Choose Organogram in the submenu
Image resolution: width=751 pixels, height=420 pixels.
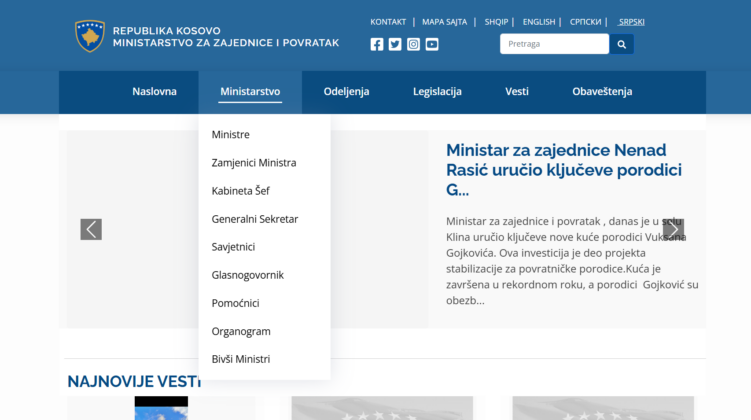pyautogui.click(x=241, y=331)
